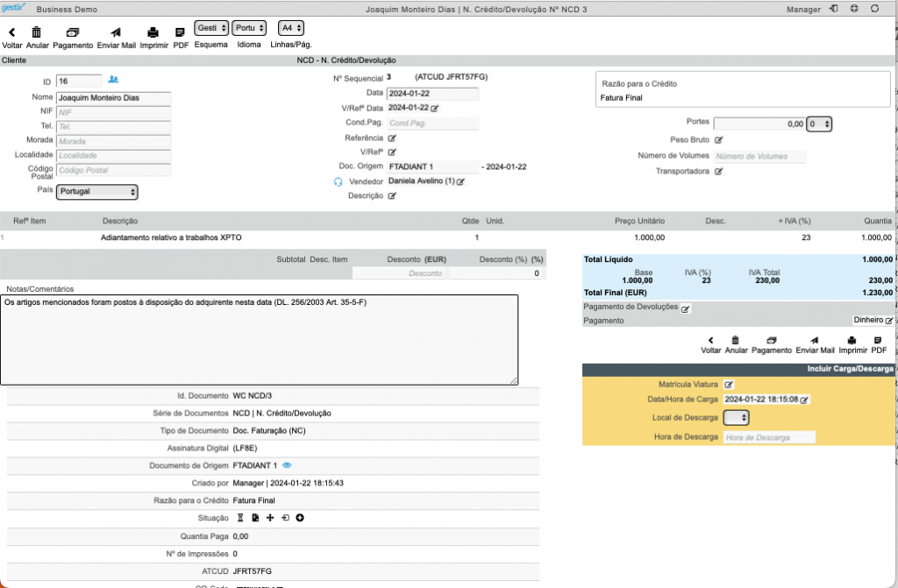Screen dimensions: 898x588
Task: Click headset icon beside Vendedor
Action: 338,181
